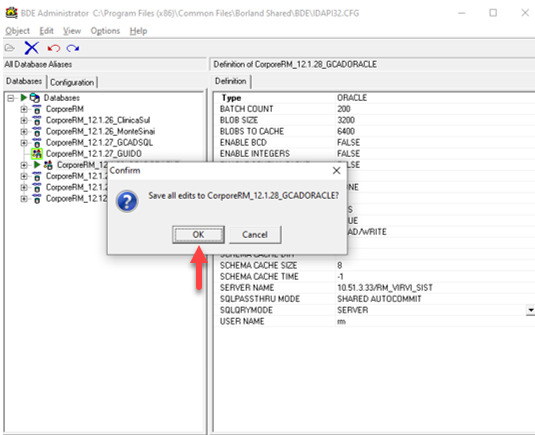This screenshot has height=435, width=535.
Task: Click the BATCH COUNT value 200
Action: click(344, 109)
